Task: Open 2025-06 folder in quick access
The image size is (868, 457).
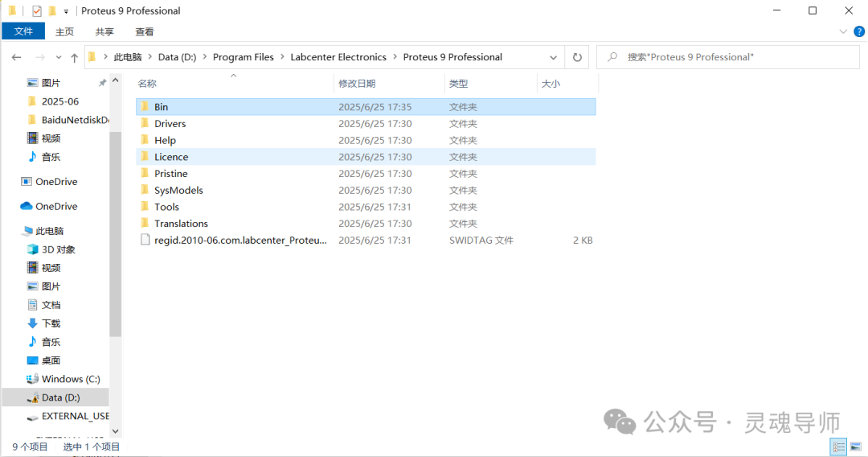Action: point(53,101)
